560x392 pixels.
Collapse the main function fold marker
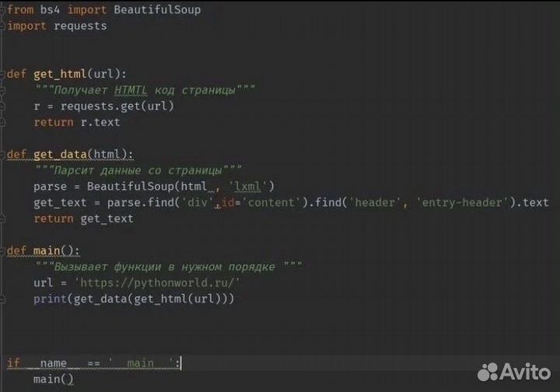(x=2, y=251)
